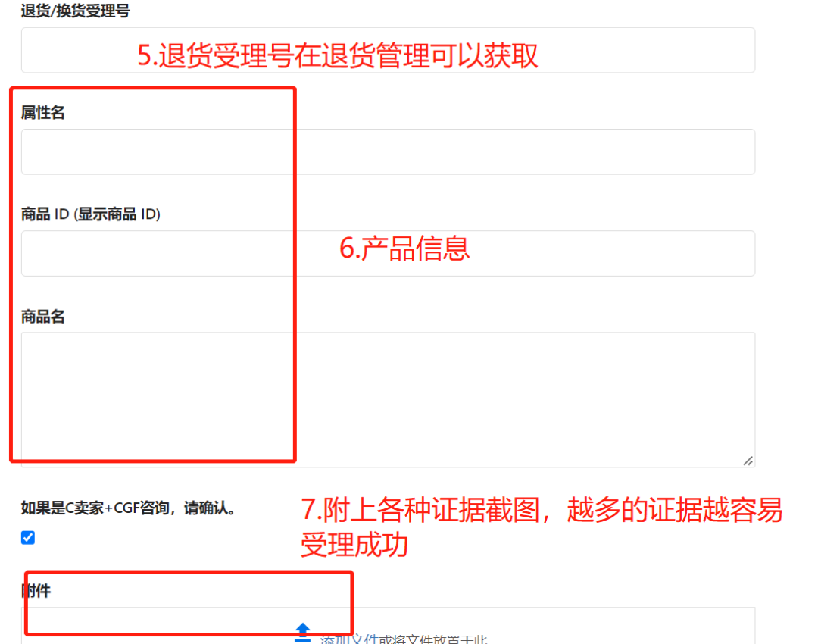Click the 附件 label
Screen dimensions: 818x644
36,591
